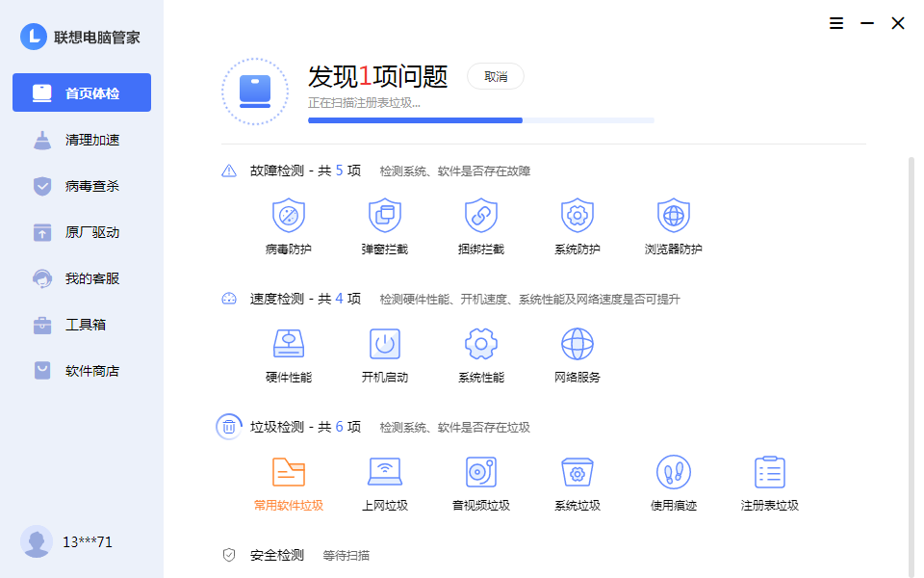924x578 pixels.
Task: Select the 浏览器防护 globe shield icon
Action: click(x=674, y=215)
